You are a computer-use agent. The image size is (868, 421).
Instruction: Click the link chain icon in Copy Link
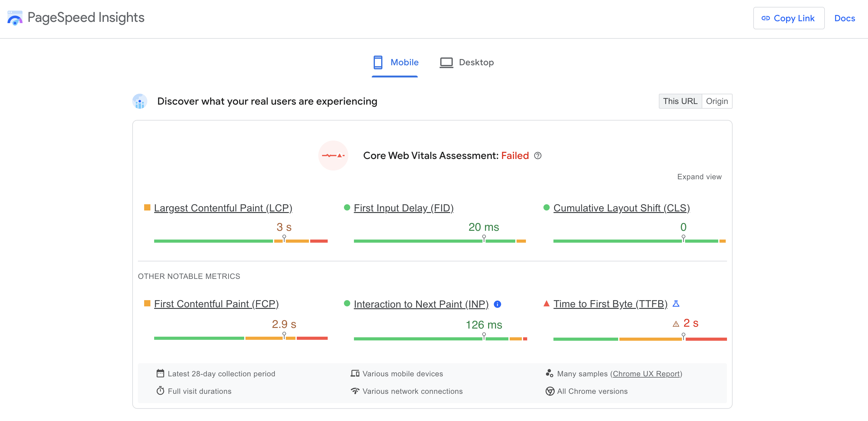765,18
